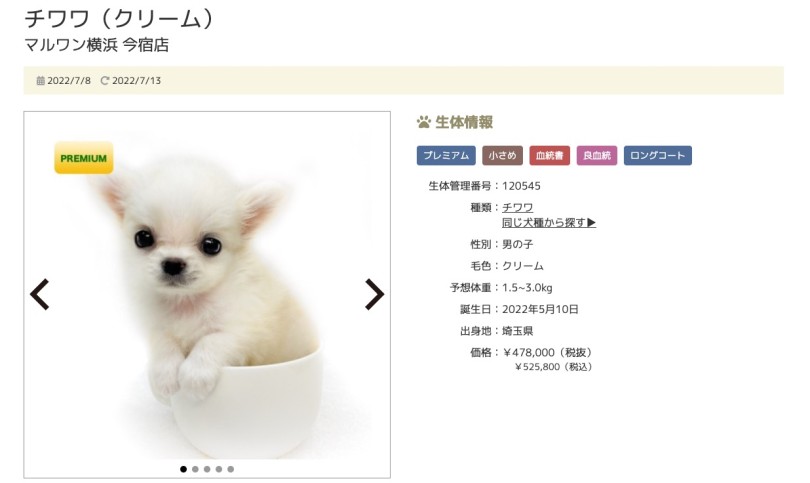
Task: Select the second carousel dot
Action: pos(195,469)
